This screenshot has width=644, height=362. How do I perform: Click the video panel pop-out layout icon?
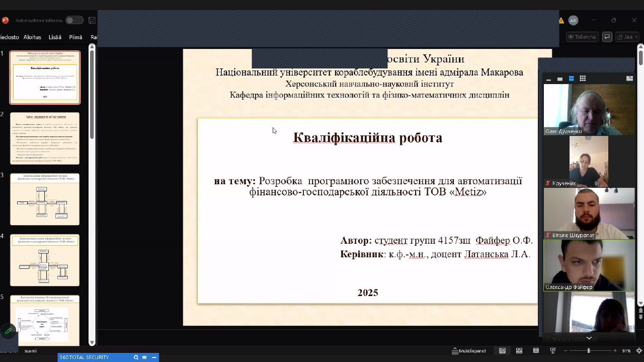[629, 79]
